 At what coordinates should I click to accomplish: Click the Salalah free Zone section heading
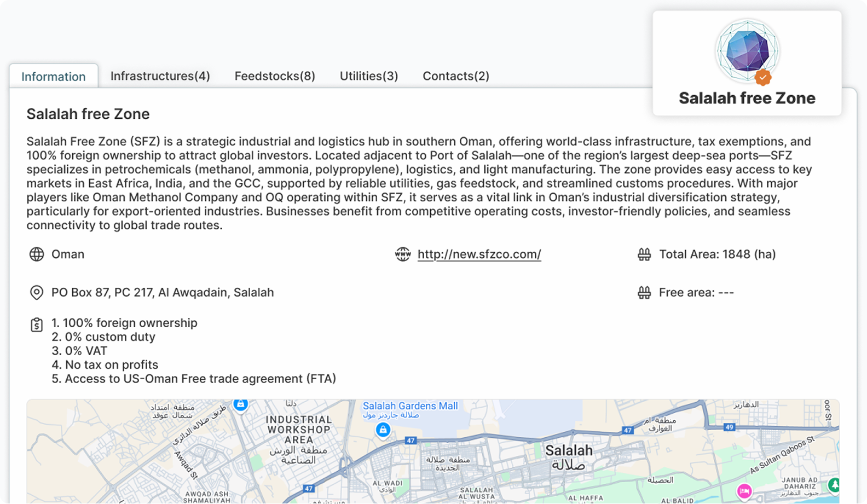pyautogui.click(x=88, y=114)
